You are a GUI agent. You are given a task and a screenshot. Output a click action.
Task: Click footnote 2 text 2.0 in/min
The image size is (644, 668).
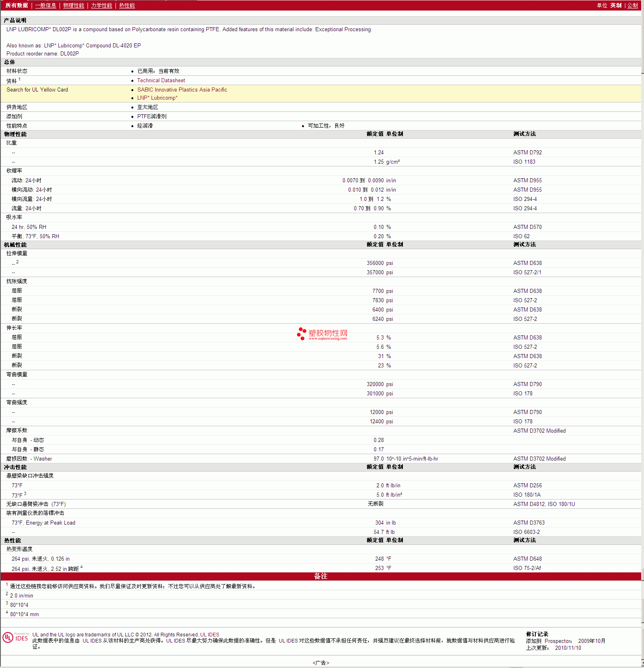21,596
